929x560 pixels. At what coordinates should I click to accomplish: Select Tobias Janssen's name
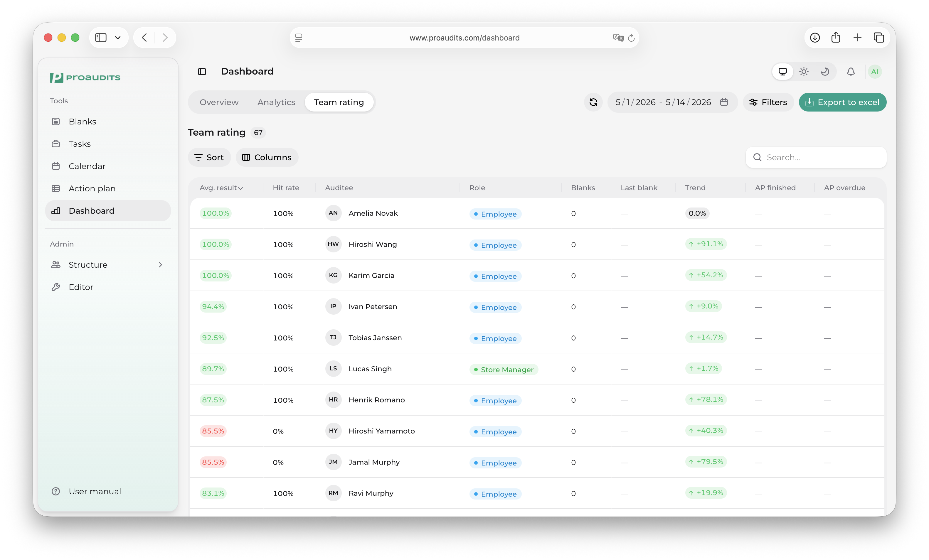[375, 338]
